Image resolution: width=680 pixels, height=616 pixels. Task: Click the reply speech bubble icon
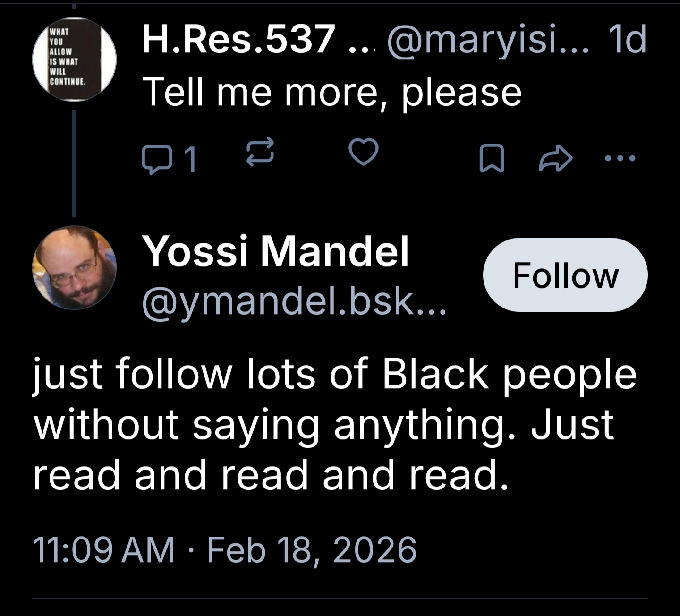[155, 159]
